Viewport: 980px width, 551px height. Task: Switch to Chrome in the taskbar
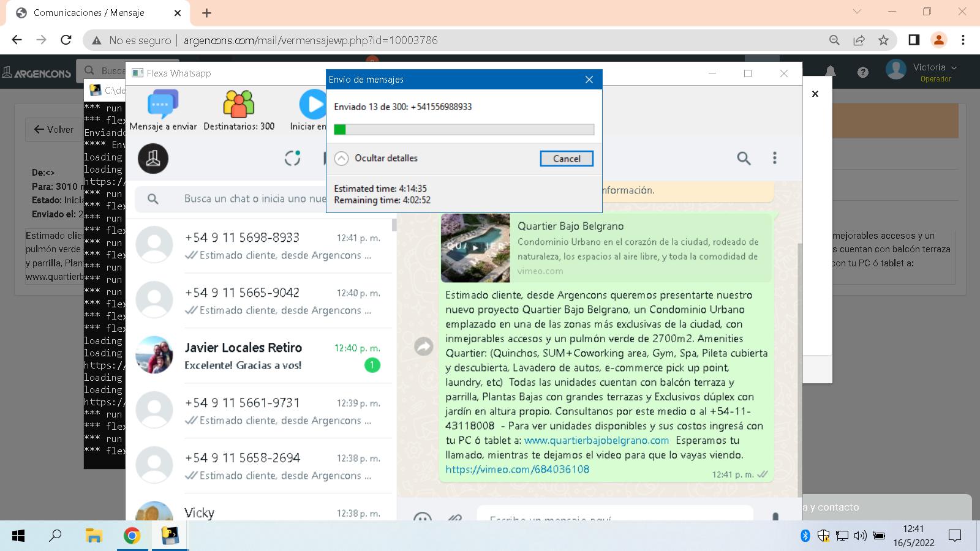tap(132, 536)
